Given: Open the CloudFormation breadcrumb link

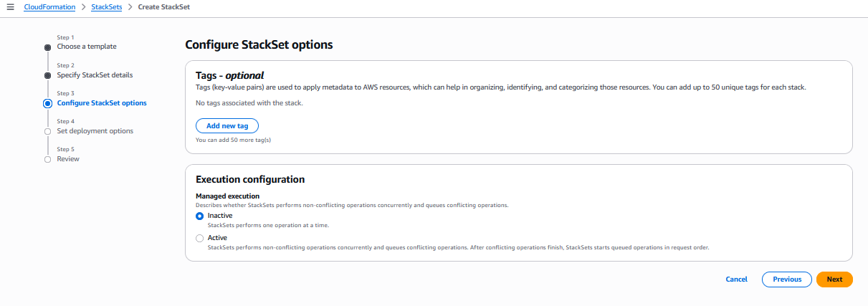Looking at the screenshot, I should point(50,6).
